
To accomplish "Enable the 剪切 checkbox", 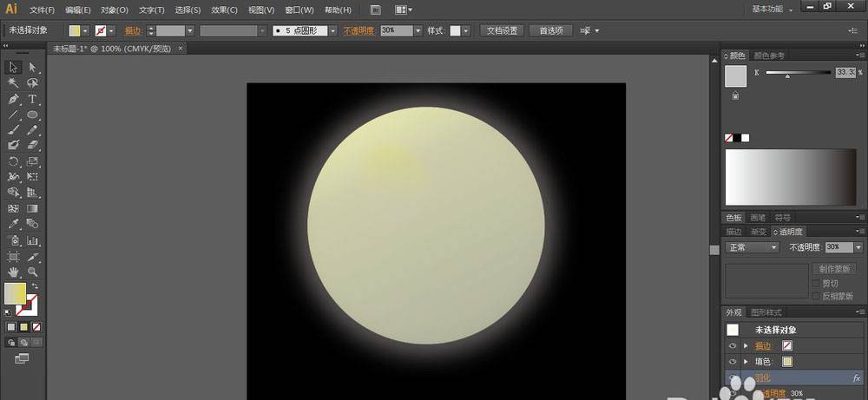I will [x=815, y=284].
